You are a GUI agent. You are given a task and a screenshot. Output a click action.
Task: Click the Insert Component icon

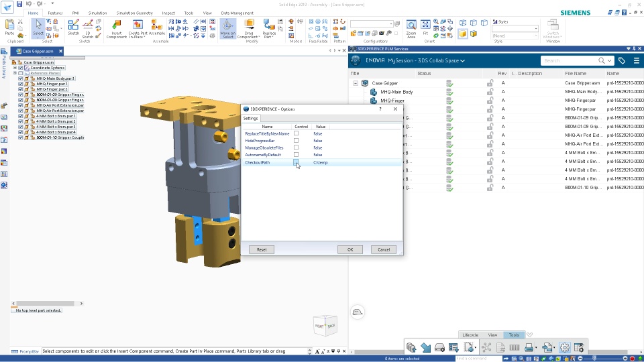[x=117, y=25]
